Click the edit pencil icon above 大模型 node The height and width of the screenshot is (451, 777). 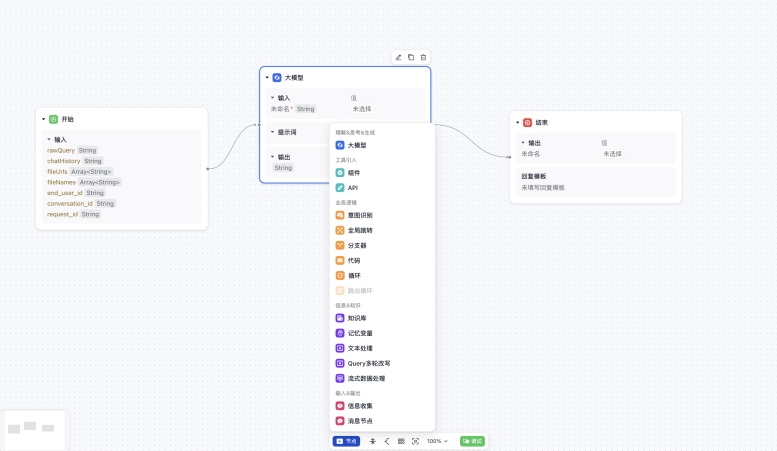[x=398, y=57]
